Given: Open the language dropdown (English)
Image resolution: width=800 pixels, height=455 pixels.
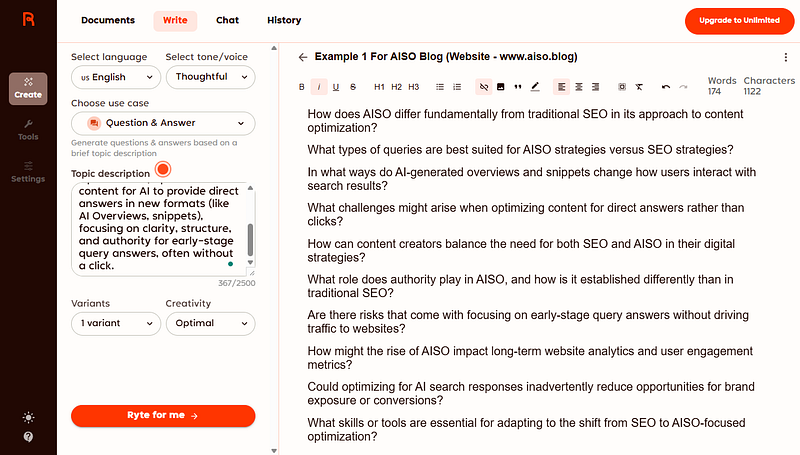Looking at the screenshot, I should 116,78.
